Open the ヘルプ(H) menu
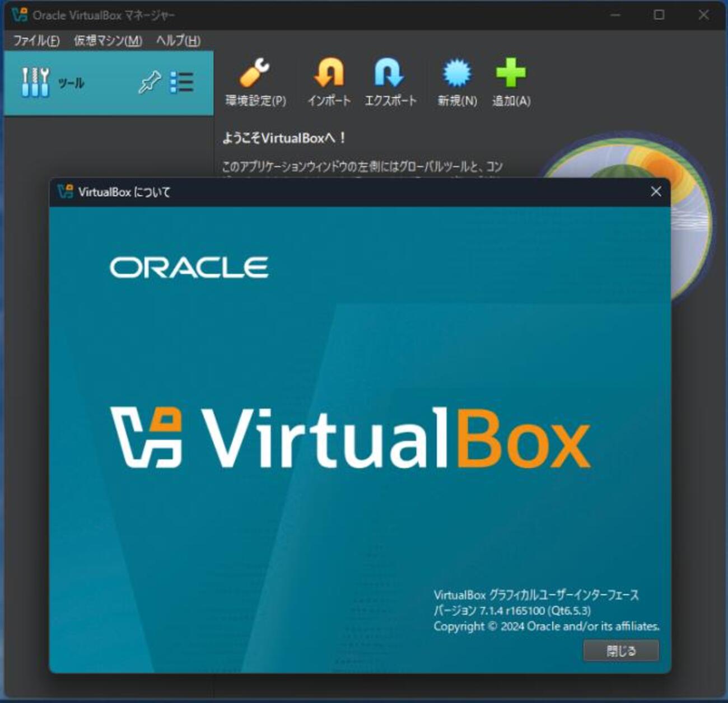Image resolution: width=728 pixels, height=703 pixels. point(178,40)
